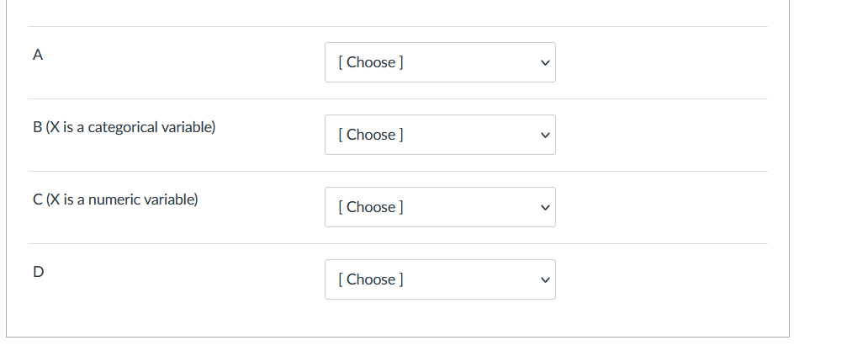Click the text "(X is a numeric variable)"

coord(122,200)
